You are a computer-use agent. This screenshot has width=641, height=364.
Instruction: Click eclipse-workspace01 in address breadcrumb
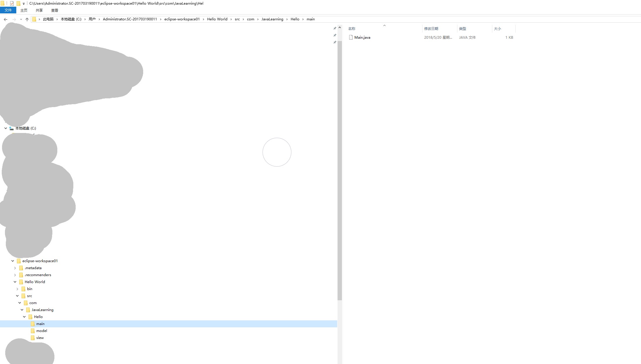(182, 19)
